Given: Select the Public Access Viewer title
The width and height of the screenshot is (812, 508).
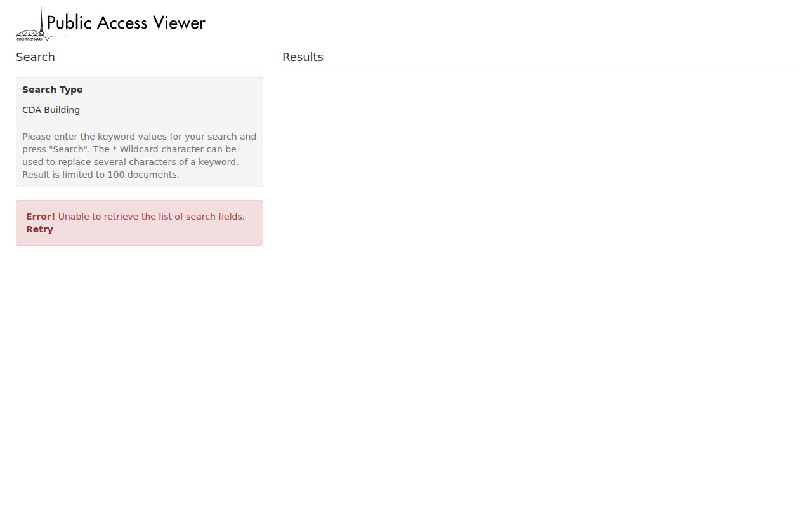Looking at the screenshot, I should pyautogui.click(x=126, y=23).
